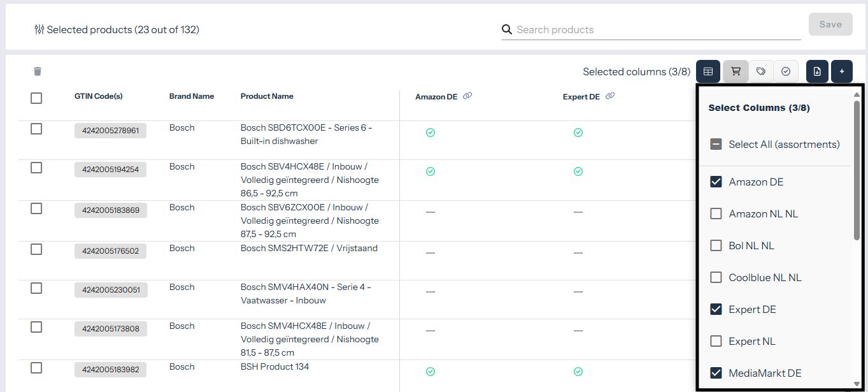Open the selected products filter icon
868x392 pixels.
point(39,29)
